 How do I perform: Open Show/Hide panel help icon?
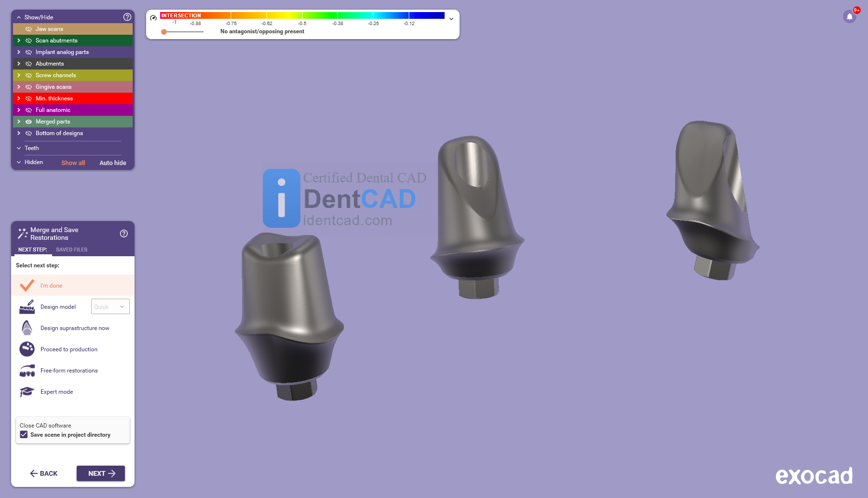point(127,17)
